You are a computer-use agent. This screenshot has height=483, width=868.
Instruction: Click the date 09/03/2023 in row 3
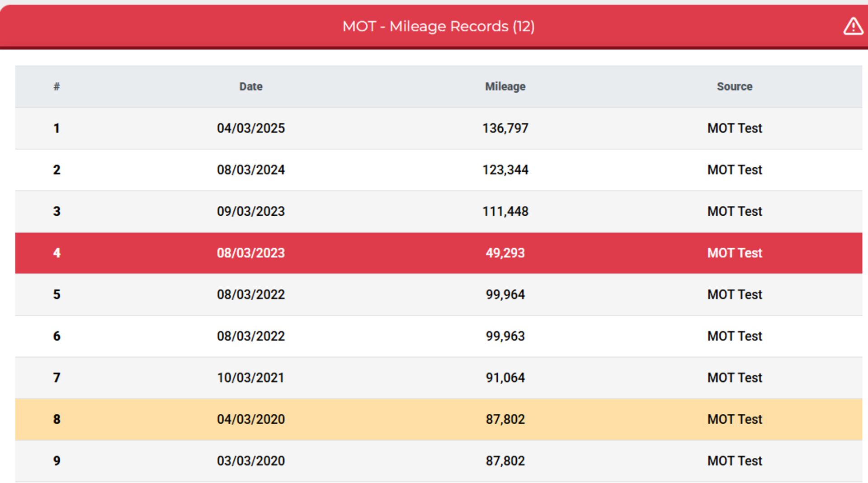(251, 211)
